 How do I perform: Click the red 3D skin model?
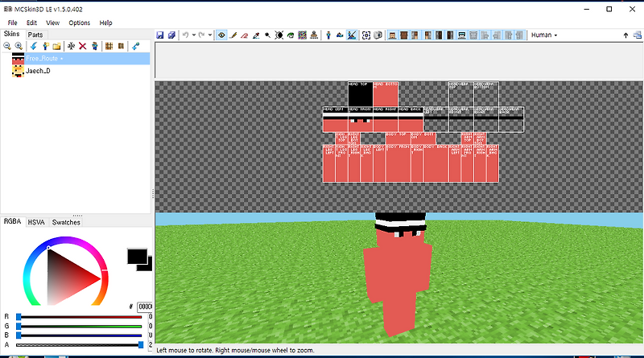coord(398,273)
